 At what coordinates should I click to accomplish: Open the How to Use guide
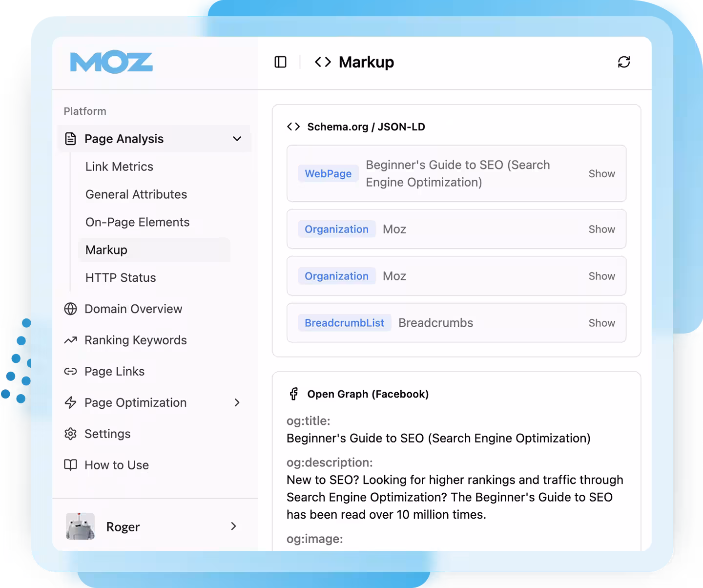point(117,465)
